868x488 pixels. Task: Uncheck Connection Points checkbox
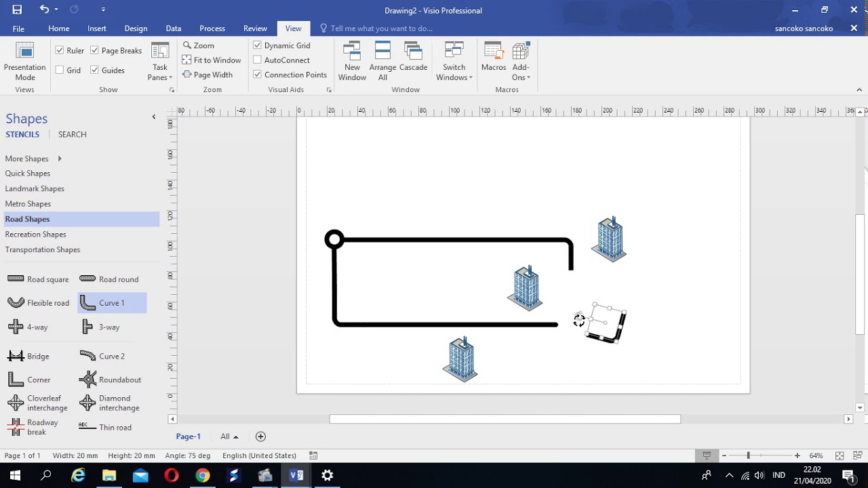[257, 75]
